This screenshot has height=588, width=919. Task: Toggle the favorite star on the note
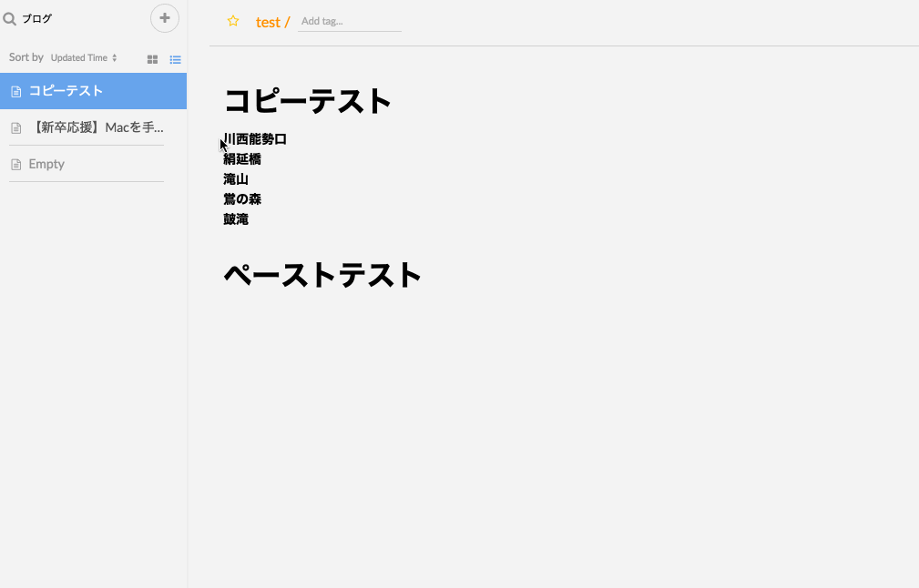pos(233,21)
